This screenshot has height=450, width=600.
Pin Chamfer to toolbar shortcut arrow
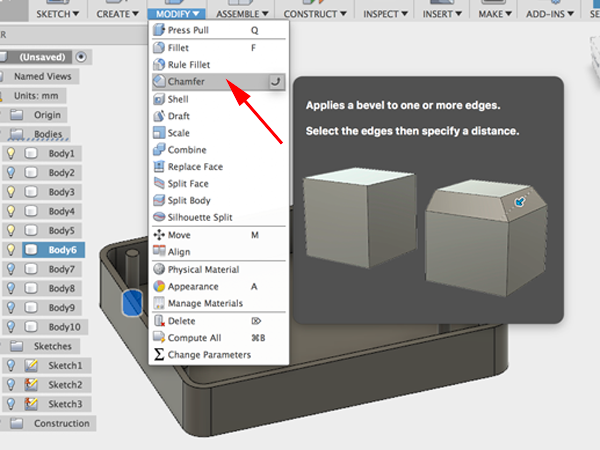point(276,82)
